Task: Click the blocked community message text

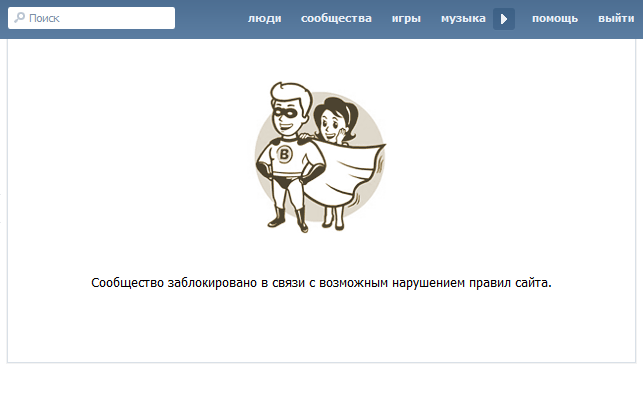Action: (x=321, y=283)
